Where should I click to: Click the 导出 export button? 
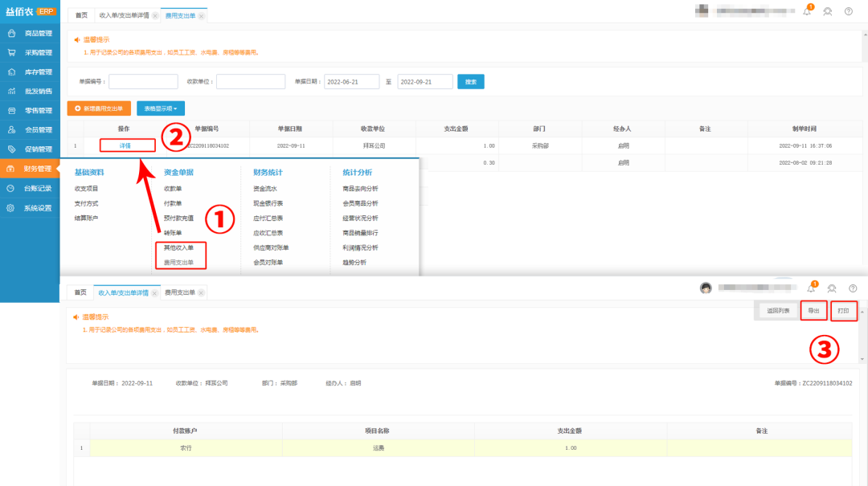tap(813, 310)
